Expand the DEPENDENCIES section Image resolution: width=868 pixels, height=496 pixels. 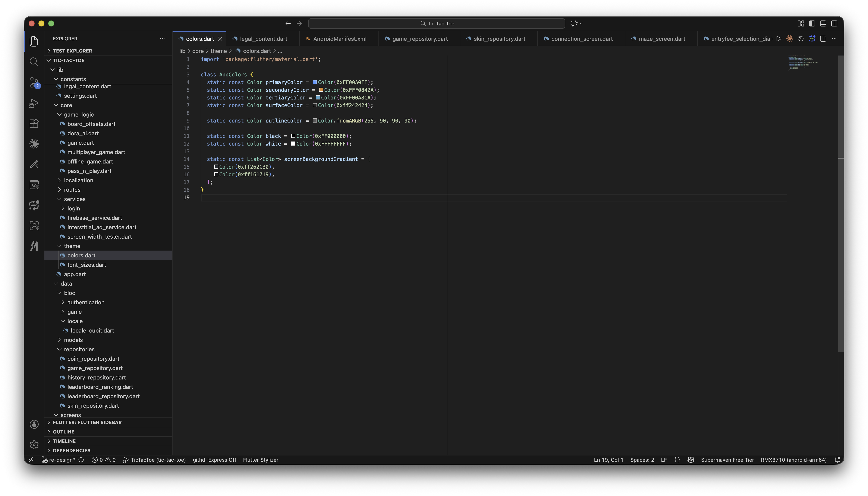pyautogui.click(x=108, y=451)
